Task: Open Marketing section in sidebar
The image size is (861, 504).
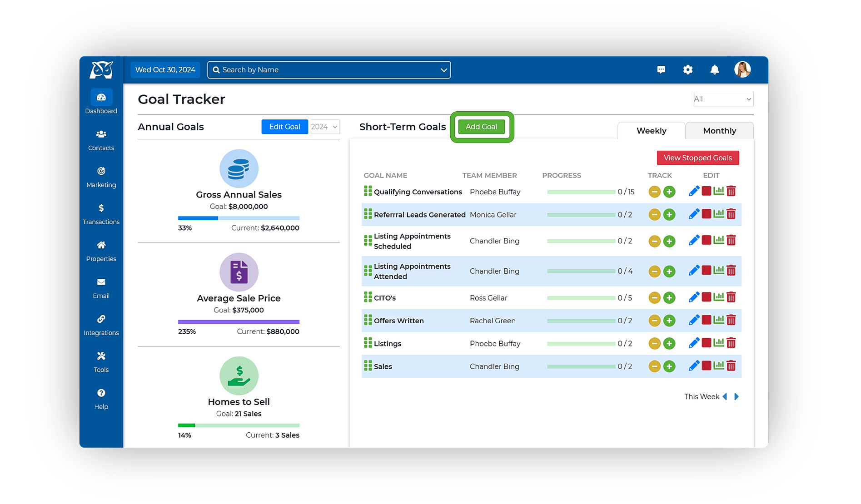Action: (101, 177)
